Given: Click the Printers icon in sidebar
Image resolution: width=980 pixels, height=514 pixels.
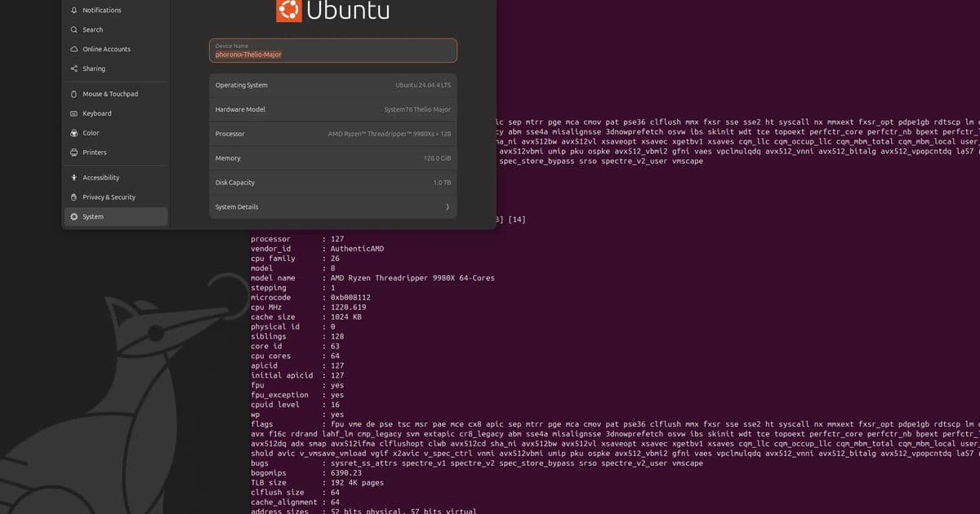Looking at the screenshot, I should pyautogui.click(x=74, y=153).
